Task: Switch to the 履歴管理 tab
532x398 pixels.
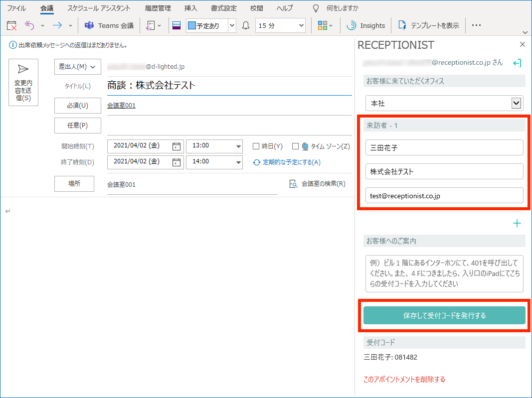Action: click(x=158, y=8)
